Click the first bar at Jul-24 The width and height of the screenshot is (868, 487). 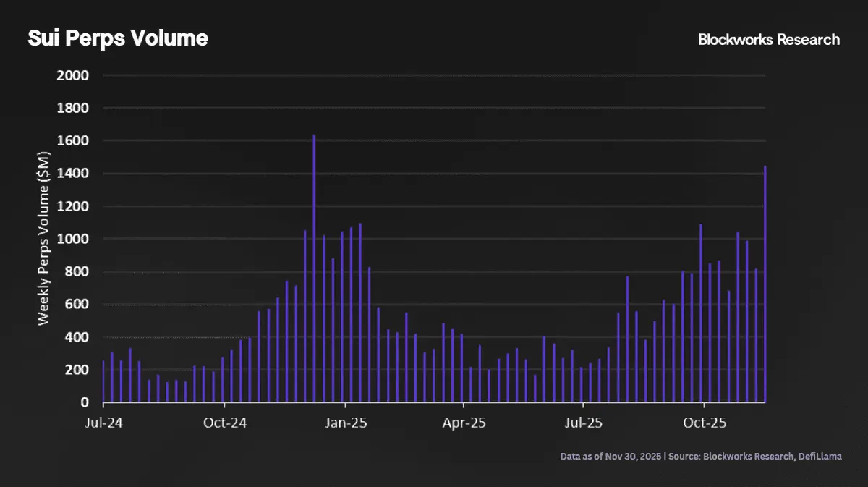tap(103, 382)
